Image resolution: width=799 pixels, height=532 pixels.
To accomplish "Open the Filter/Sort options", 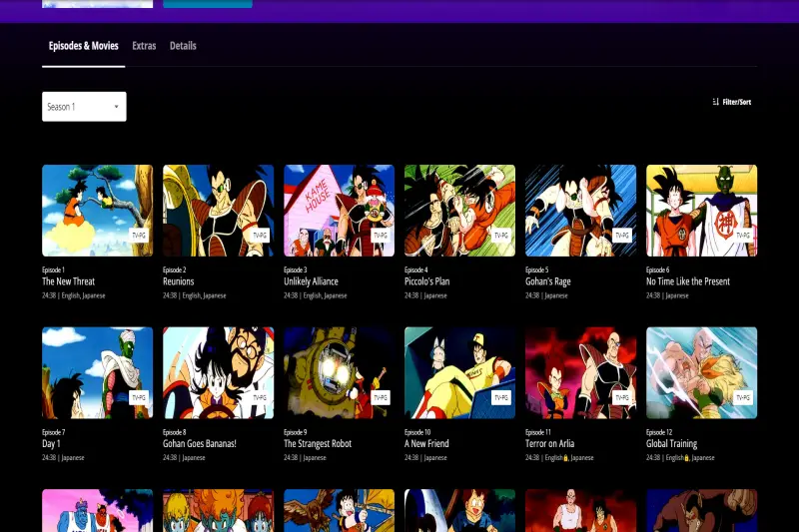I will [732, 102].
